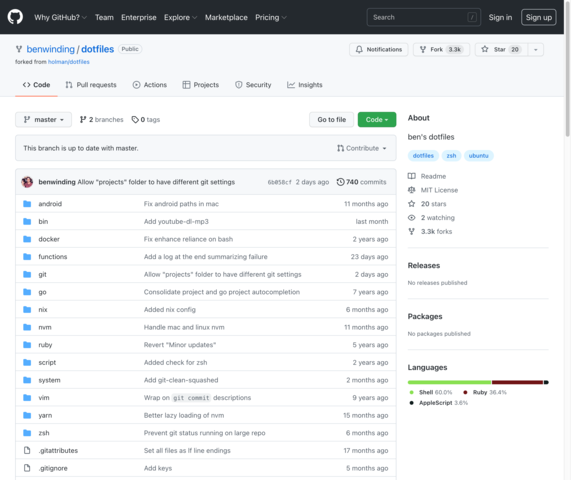Image resolution: width=571 pixels, height=480 pixels.
Task: Open the benwinding owner link
Action: coord(51,49)
